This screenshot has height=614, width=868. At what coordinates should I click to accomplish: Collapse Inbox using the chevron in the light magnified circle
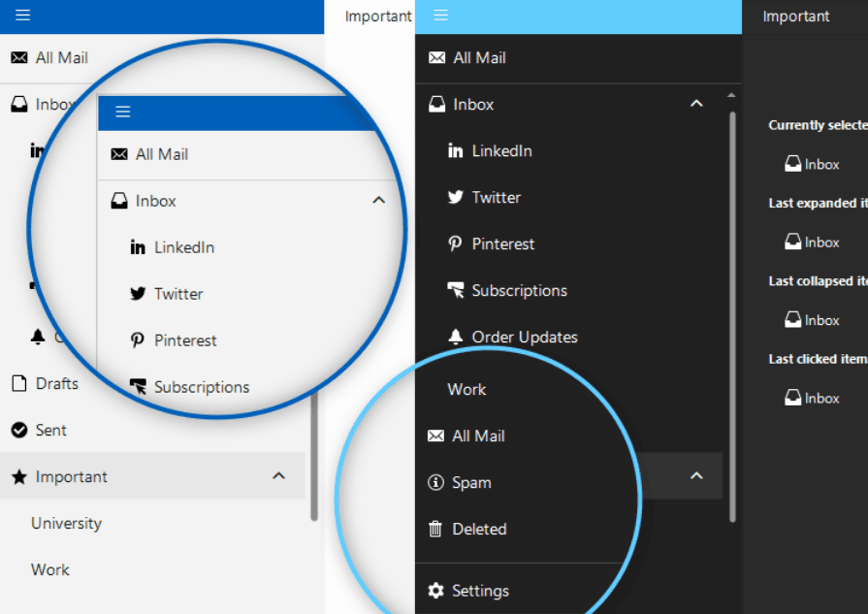click(378, 201)
